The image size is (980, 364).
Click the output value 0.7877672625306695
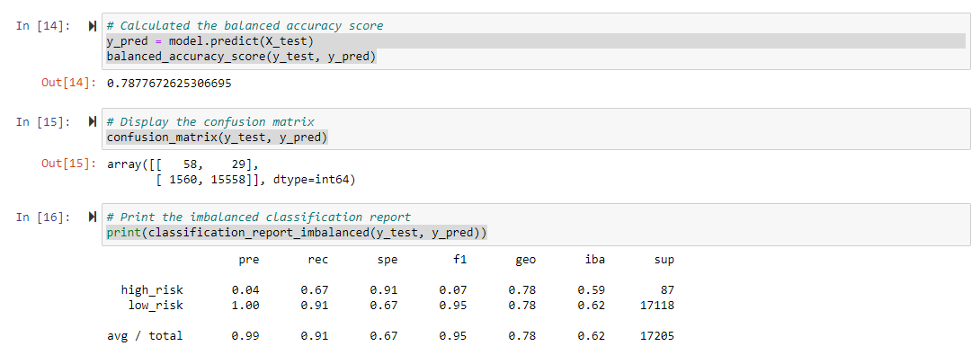click(x=169, y=83)
